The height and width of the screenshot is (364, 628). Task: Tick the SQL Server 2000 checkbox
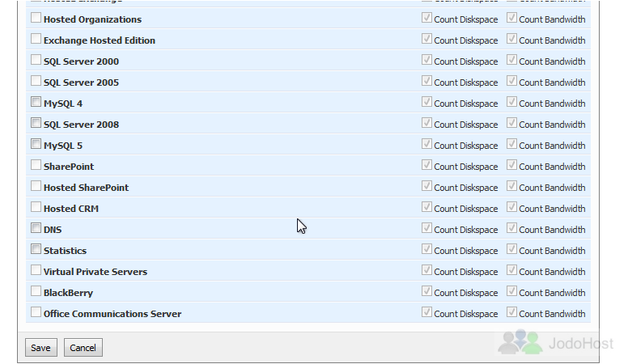[36, 60]
